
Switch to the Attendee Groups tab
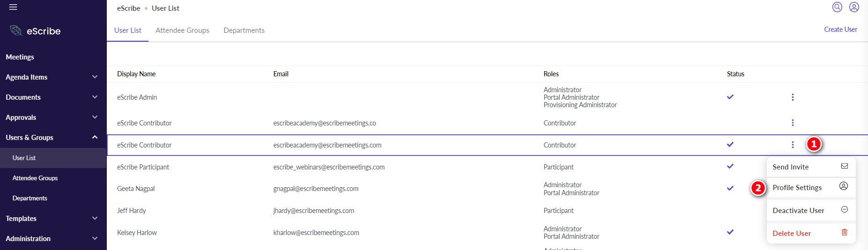click(182, 30)
